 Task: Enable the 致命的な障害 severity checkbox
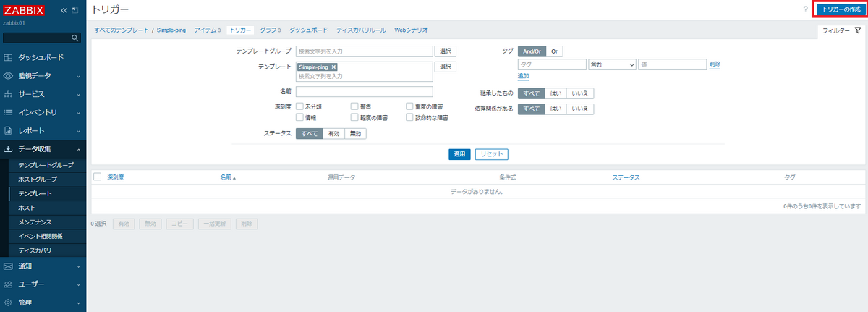[x=409, y=117]
